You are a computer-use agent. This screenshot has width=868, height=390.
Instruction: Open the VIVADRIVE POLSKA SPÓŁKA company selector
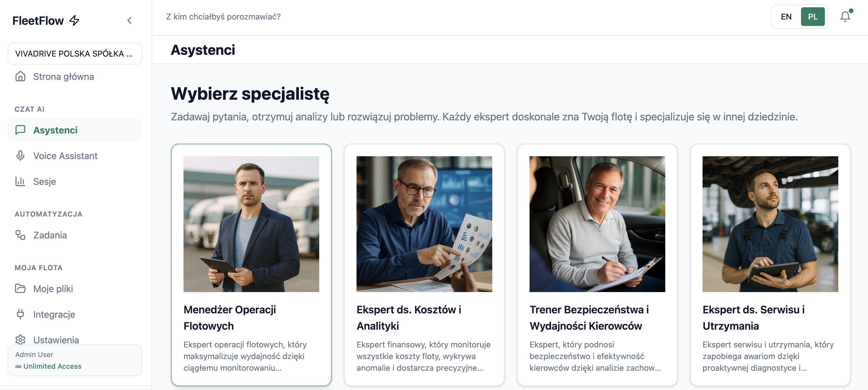(75, 54)
